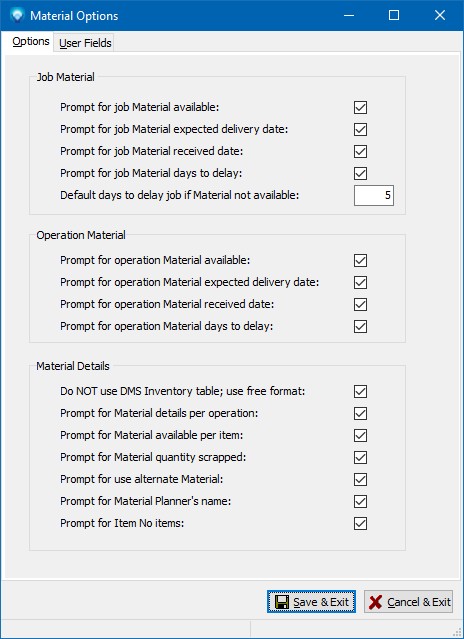Click the floppy disk icon on Save & Exit

[282, 602]
